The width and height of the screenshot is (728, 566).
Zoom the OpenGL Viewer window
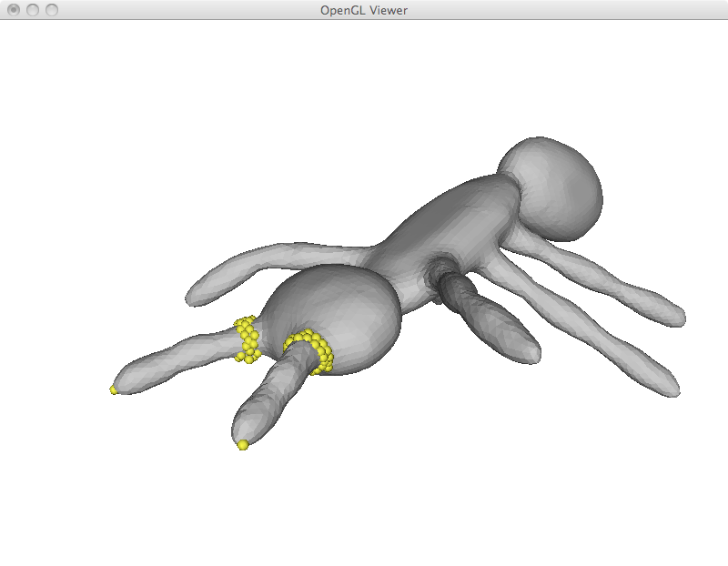click(52, 10)
